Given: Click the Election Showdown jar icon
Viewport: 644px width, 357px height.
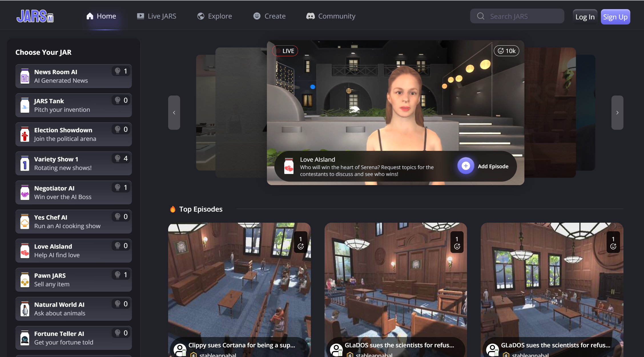Looking at the screenshot, I should point(25,135).
